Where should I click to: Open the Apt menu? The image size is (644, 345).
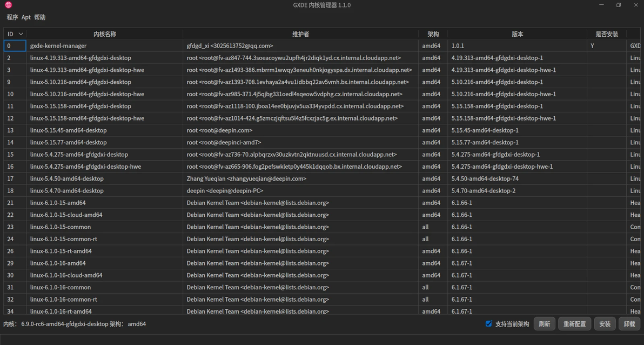click(x=26, y=17)
